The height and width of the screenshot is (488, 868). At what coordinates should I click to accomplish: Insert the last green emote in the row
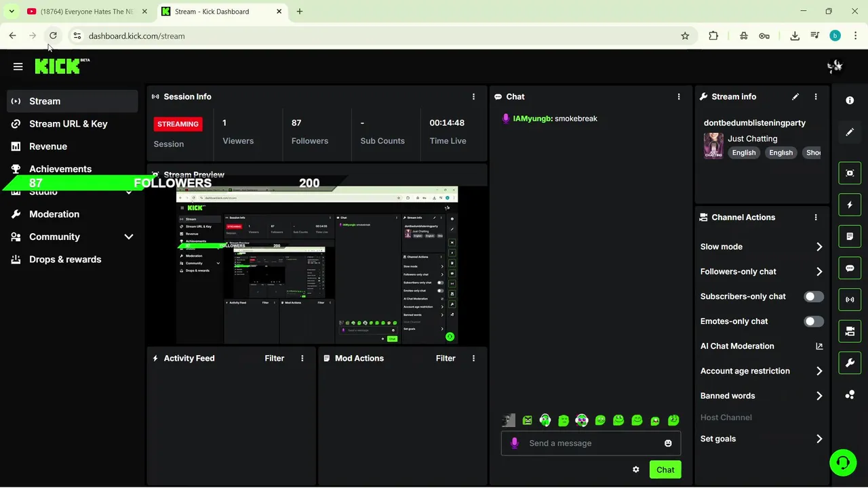coord(673,421)
